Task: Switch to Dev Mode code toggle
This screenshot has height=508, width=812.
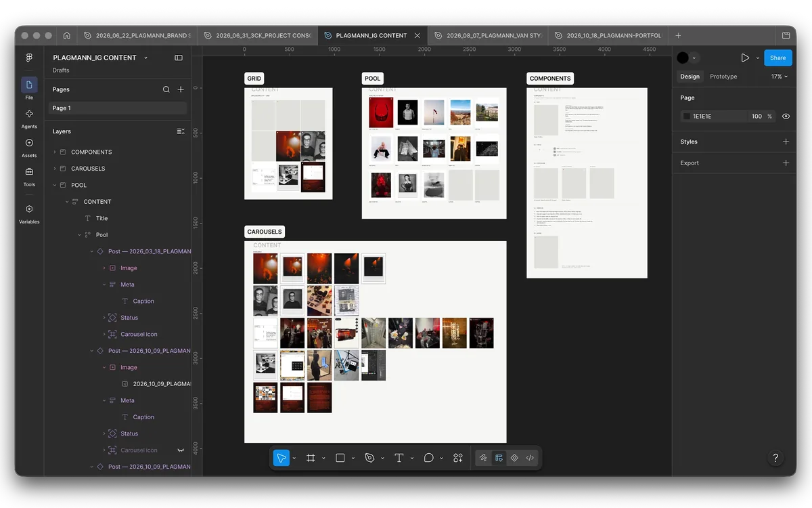Action: click(x=530, y=458)
